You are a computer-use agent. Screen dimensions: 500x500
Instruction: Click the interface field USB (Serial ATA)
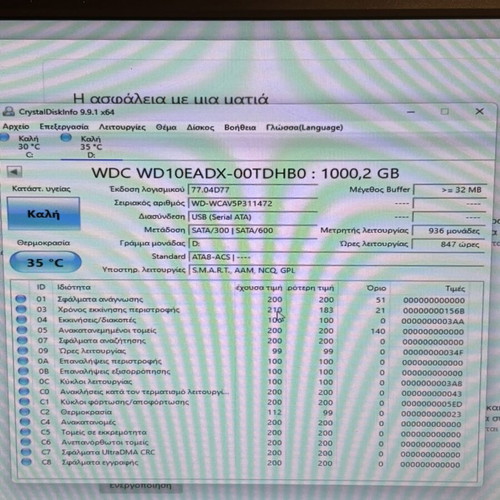point(253,217)
